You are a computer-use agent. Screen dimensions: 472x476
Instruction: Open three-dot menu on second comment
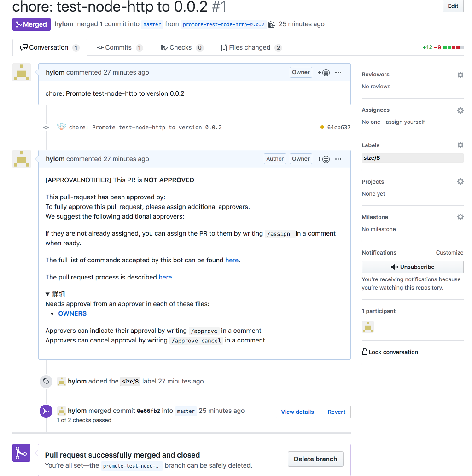pos(338,159)
